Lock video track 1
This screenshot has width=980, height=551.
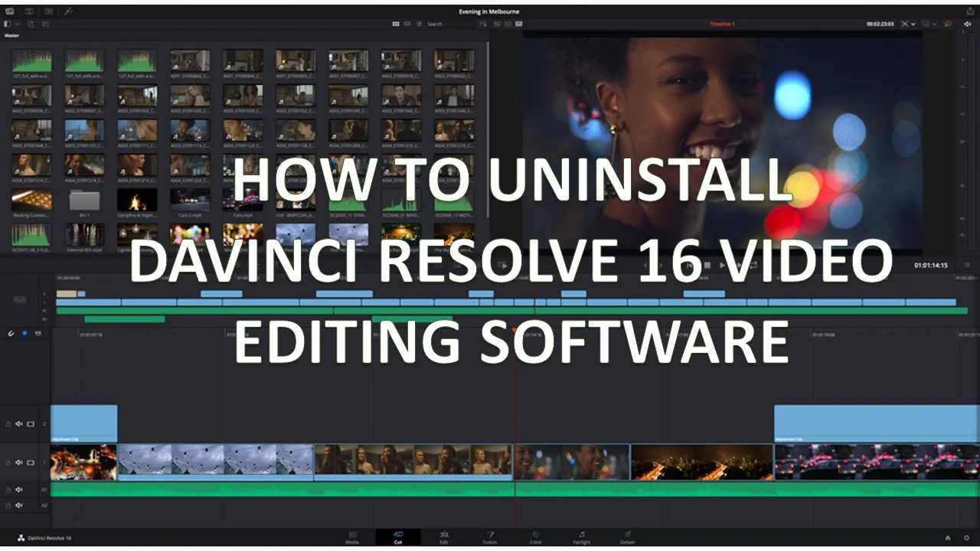(8, 463)
